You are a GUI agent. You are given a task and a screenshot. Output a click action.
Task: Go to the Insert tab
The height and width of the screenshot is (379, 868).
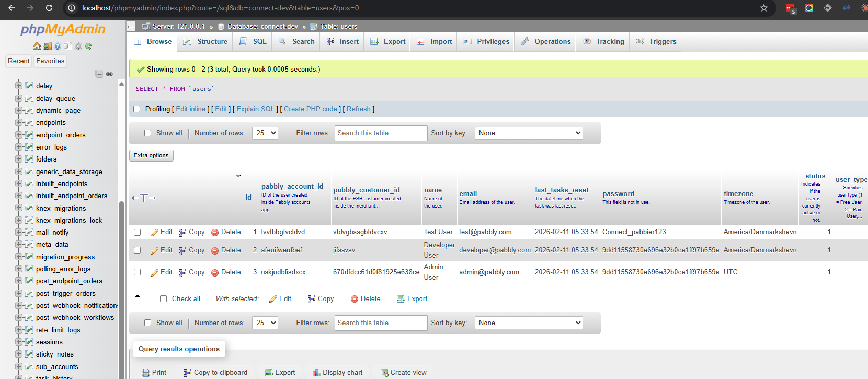[x=342, y=42]
